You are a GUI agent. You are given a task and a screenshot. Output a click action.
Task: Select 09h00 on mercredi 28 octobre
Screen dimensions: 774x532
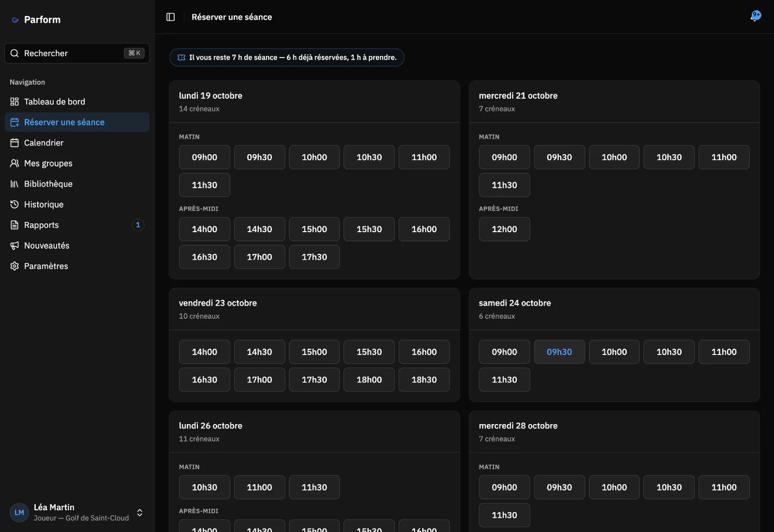505,488
